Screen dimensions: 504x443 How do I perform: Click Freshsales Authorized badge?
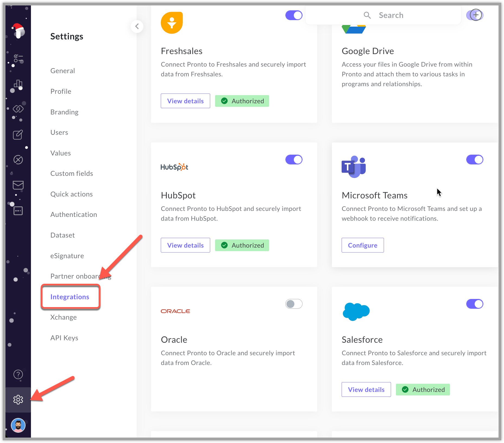[242, 101]
